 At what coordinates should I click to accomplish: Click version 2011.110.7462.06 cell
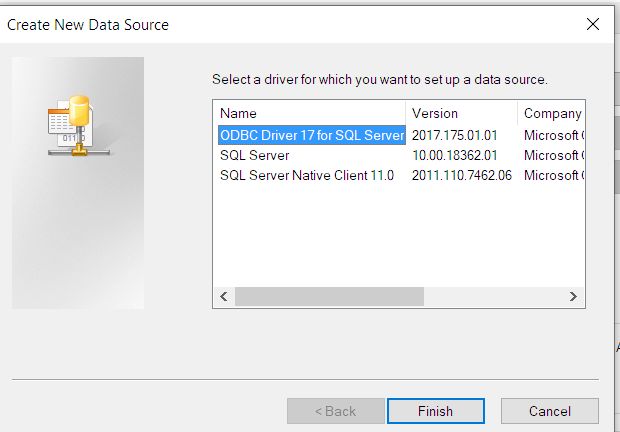461,175
